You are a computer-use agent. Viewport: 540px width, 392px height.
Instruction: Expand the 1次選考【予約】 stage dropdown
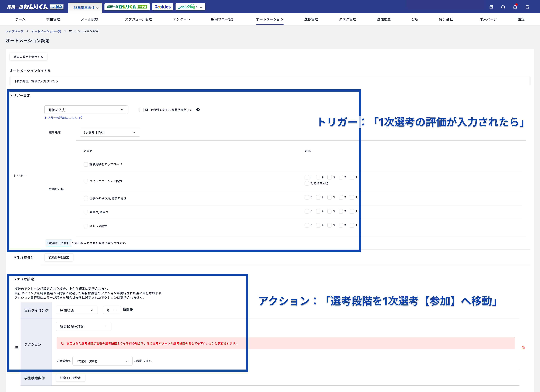point(110,133)
